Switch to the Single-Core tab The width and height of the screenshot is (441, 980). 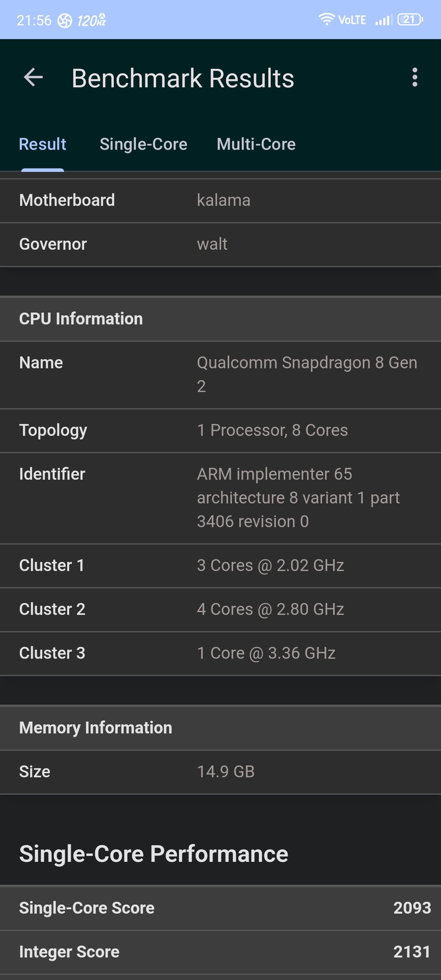pos(143,145)
